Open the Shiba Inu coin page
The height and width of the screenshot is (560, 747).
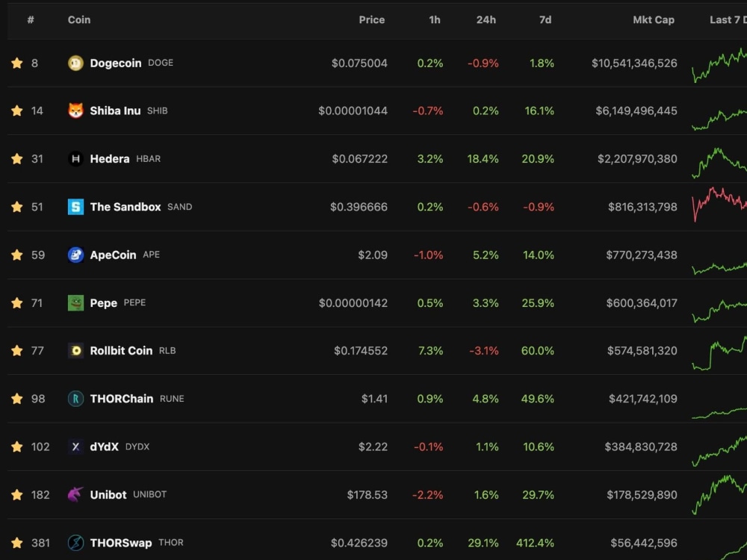[x=115, y=111]
